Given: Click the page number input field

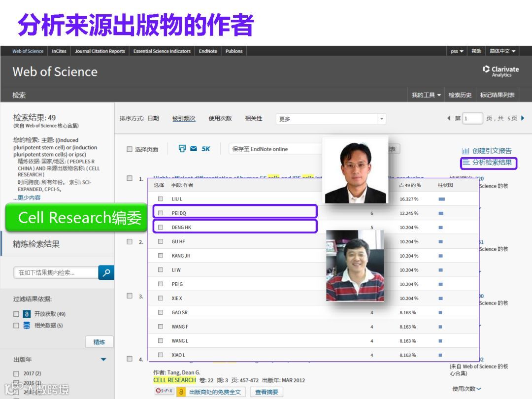Looking at the screenshot, I should pos(472,118).
